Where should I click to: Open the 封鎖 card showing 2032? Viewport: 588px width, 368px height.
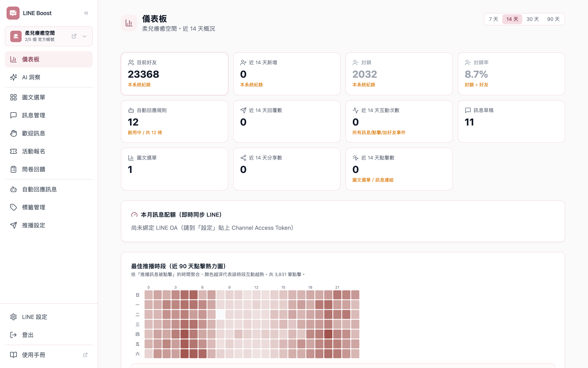click(399, 74)
